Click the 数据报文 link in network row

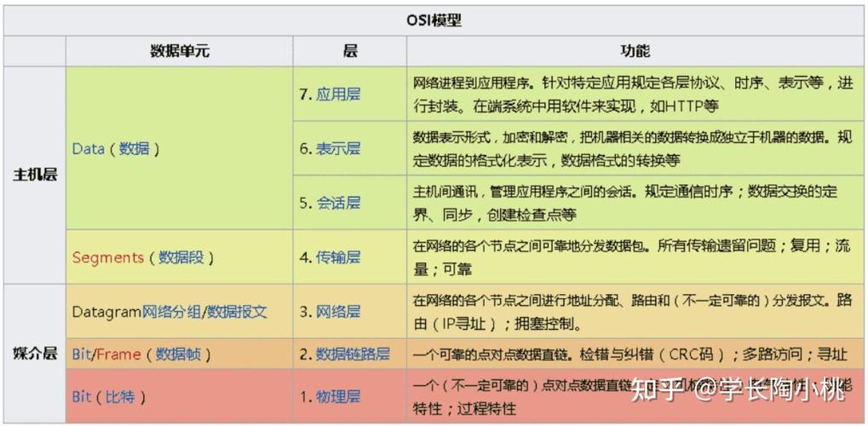(x=236, y=312)
